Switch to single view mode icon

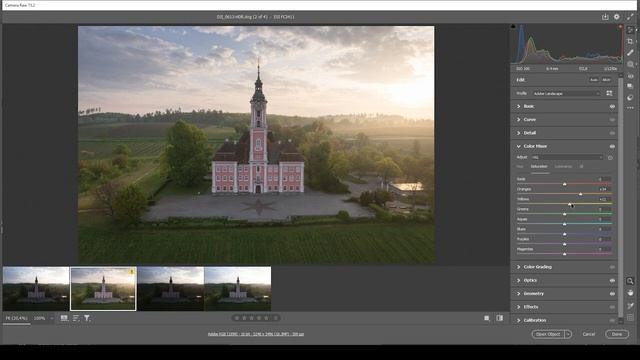pyautogui.click(x=487, y=318)
